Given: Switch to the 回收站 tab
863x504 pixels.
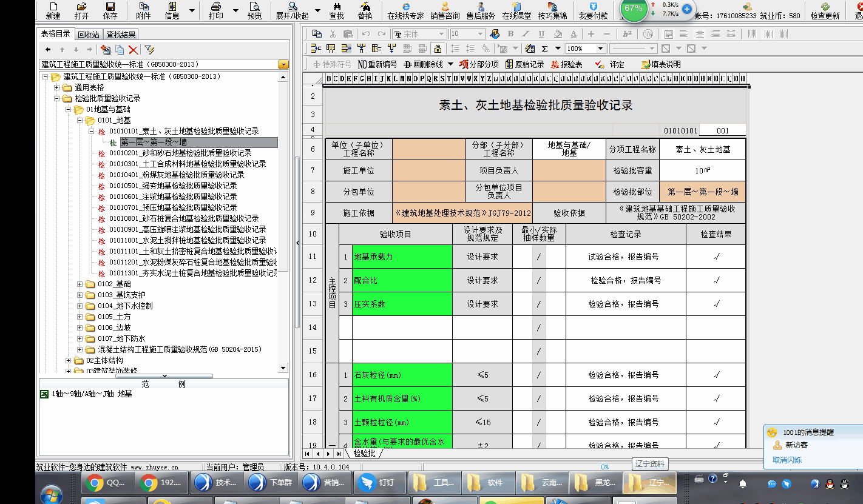Looking at the screenshot, I should pos(88,35).
